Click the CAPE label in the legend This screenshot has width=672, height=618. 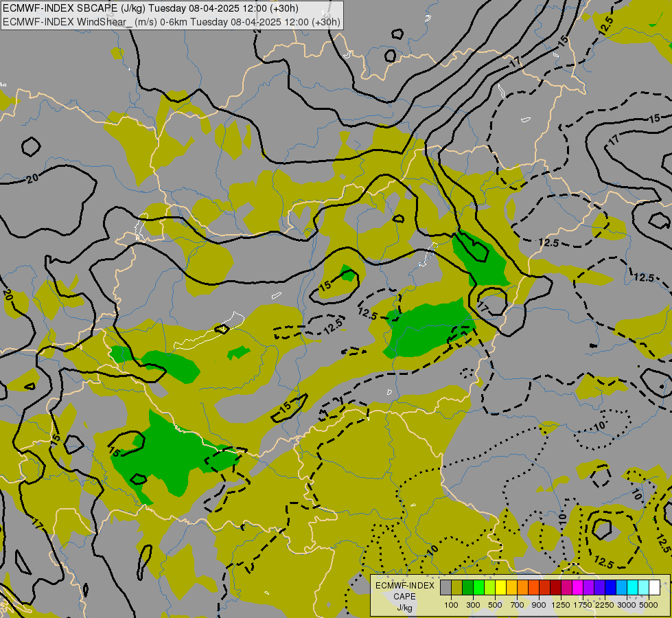[404, 597]
